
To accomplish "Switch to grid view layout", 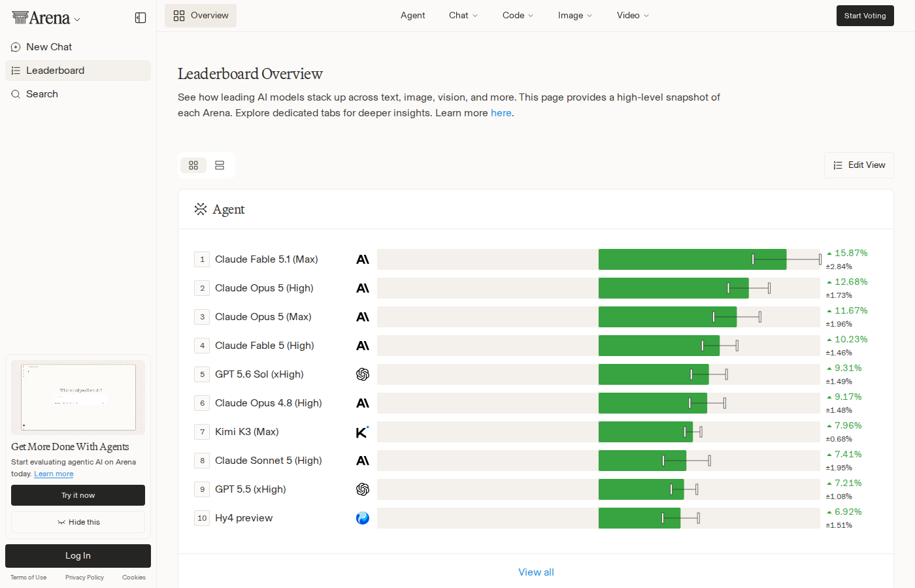I will [193, 165].
